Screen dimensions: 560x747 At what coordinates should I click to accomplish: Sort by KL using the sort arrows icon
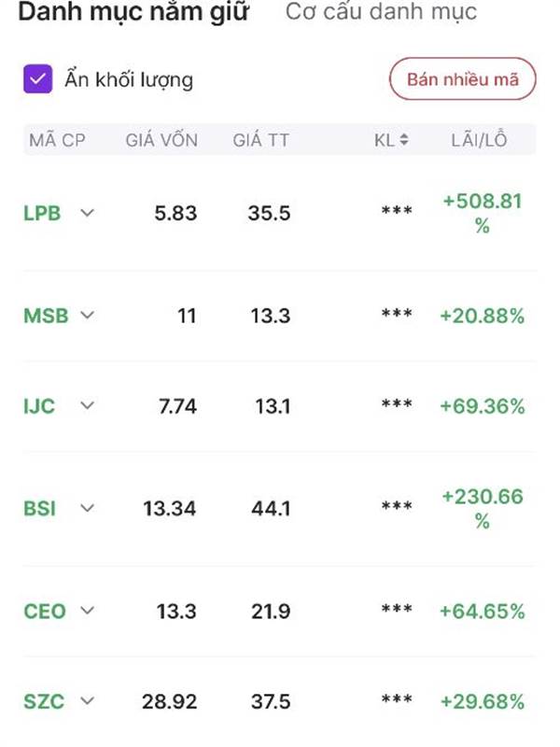coord(404,139)
